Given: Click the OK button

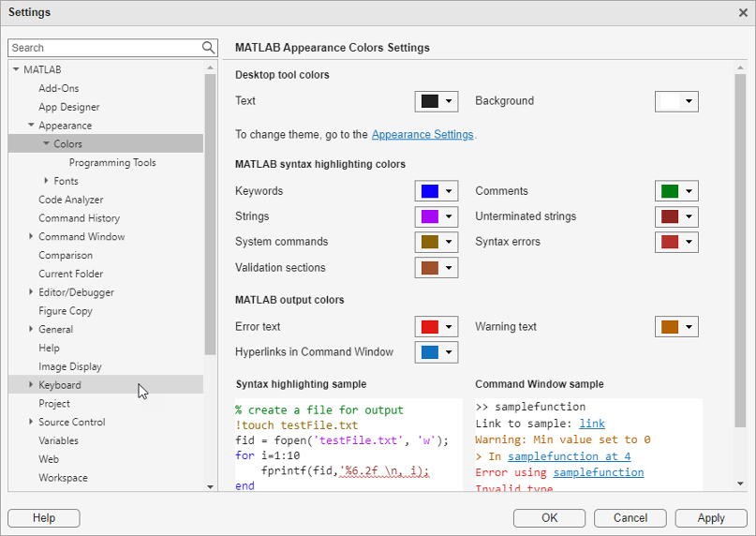Looking at the screenshot, I should click(550, 518).
